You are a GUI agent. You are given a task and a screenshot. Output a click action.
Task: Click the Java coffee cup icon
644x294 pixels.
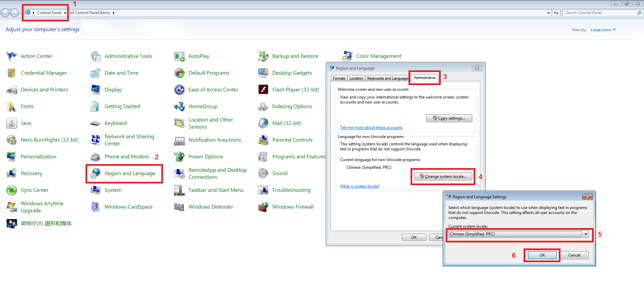click(12, 123)
